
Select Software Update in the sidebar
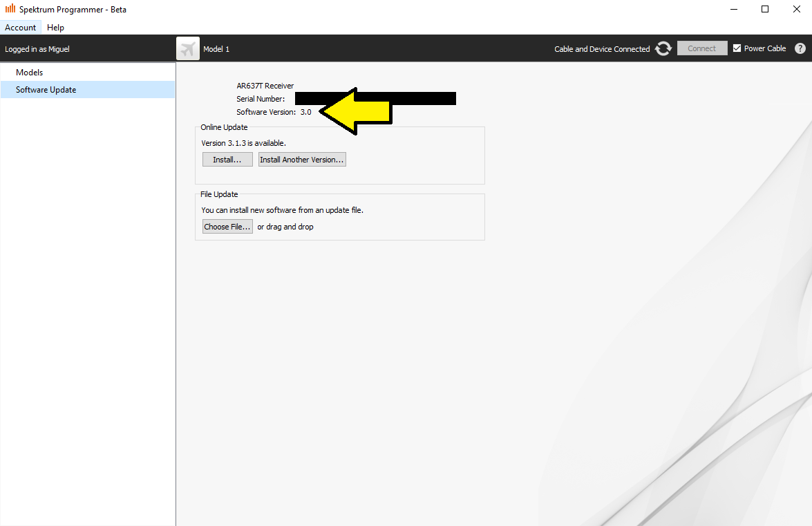[x=46, y=90]
